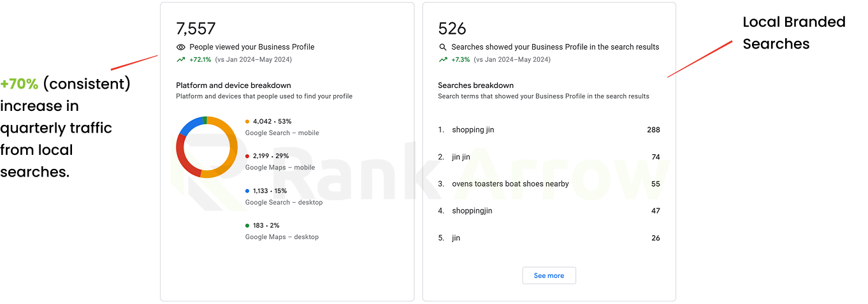This screenshot has height=304, width=868.
Task: Click the red legend dot for 2,199
Action: [247, 156]
